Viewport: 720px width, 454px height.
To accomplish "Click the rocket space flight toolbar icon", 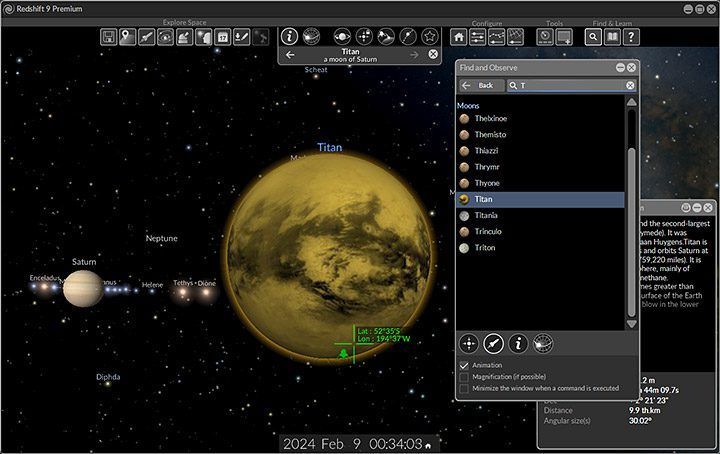I will pos(146,37).
